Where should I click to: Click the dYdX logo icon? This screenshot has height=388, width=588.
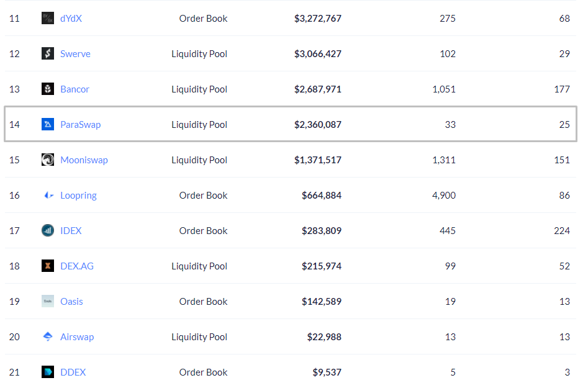pos(48,19)
